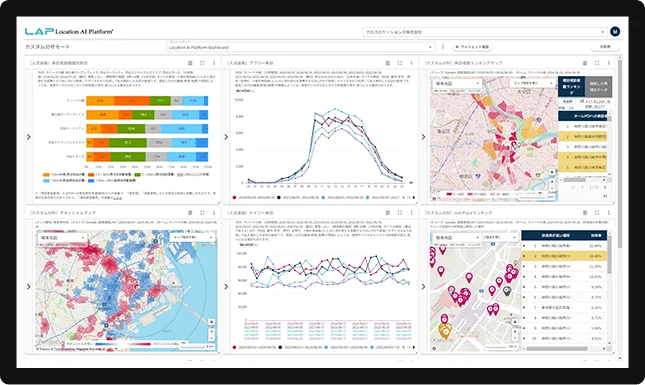This screenshot has height=385, width=645.
Task: Open base map type dropdown in potential map
Action: pyautogui.click(x=62, y=237)
